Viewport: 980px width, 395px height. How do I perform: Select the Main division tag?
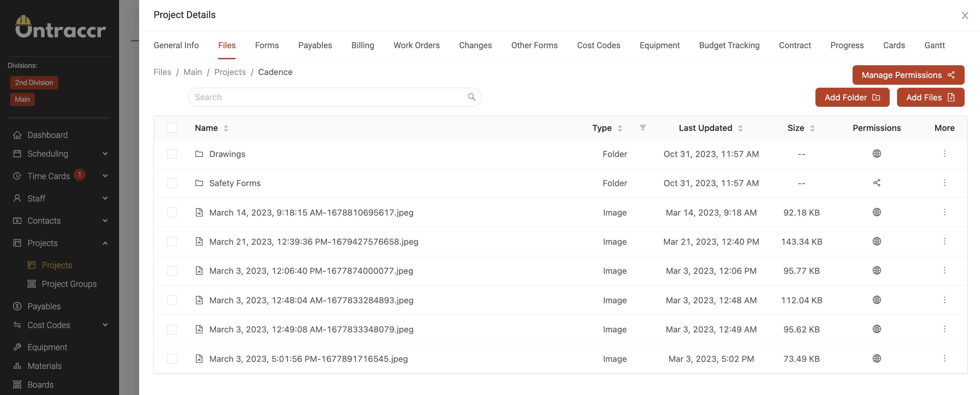click(22, 99)
